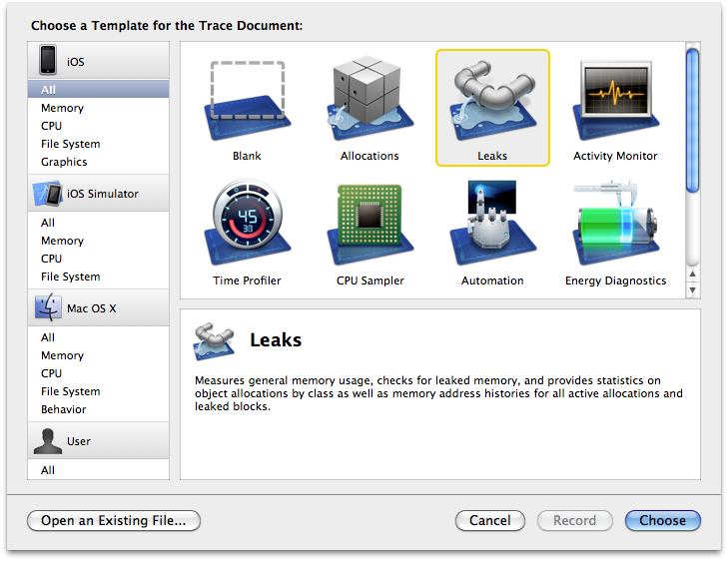The height and width of the screenshot is (561, 728).
Task: Select the CPU Sampler chip icon
Action: coord(370,225)
